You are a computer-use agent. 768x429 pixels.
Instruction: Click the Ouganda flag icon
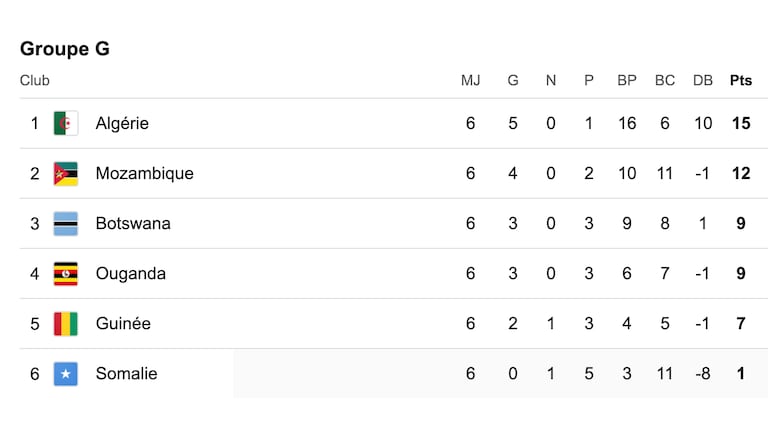click(66, 274)
